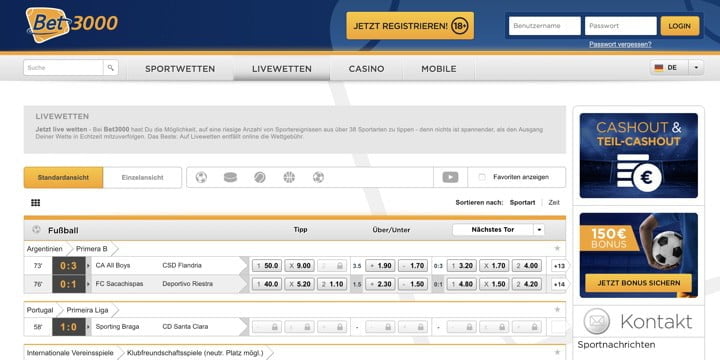The image size is (720, 360).
Task: Select the Portugal breadcrumb
Action: tap(40, 310)
